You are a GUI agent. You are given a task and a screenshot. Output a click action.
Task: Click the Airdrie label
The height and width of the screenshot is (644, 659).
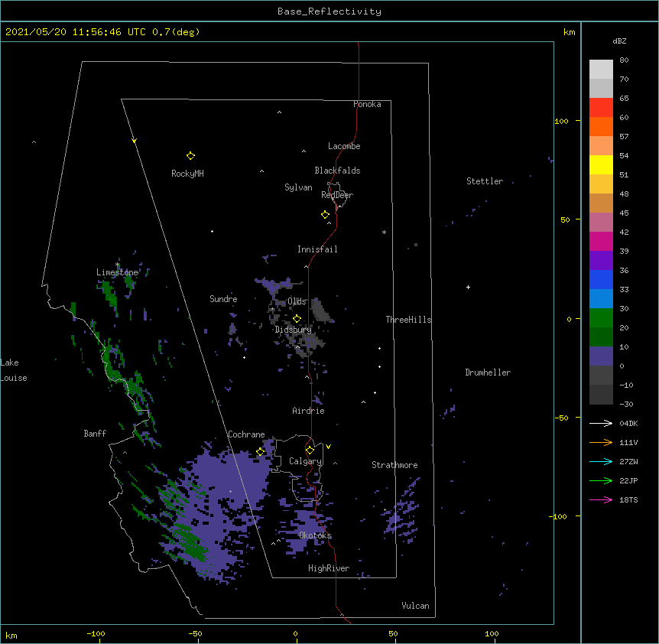click(x=309, y=411)
